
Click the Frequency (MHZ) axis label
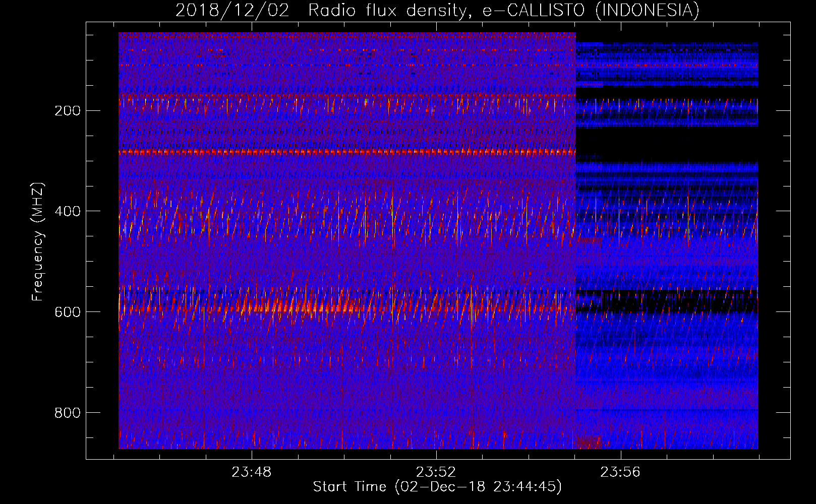[x=38, y=242]
